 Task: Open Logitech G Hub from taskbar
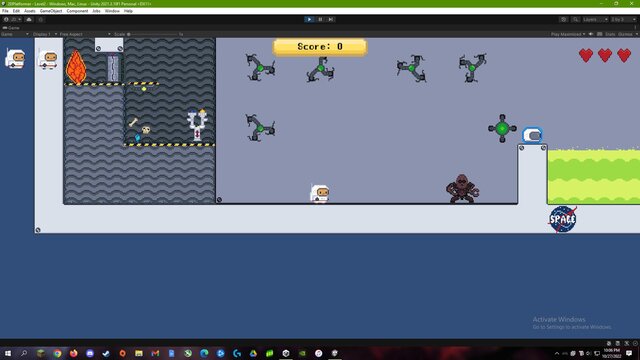tap(237, 353)
